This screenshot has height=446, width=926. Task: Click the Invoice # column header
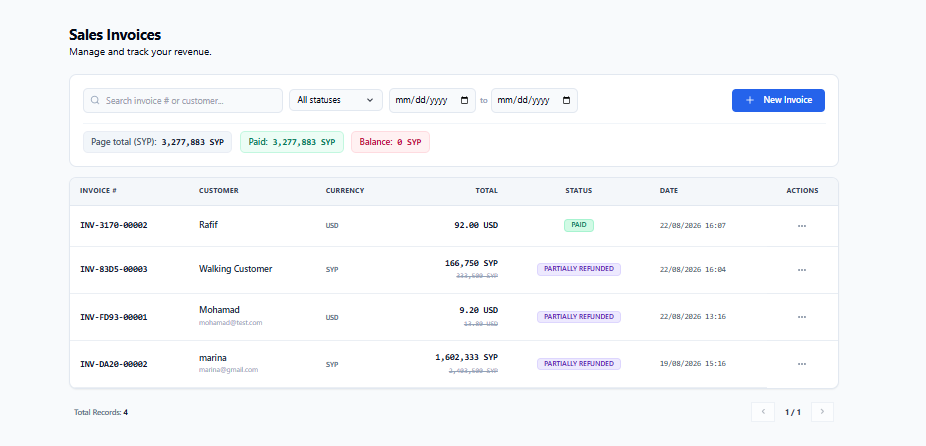(x=98, y=191)
